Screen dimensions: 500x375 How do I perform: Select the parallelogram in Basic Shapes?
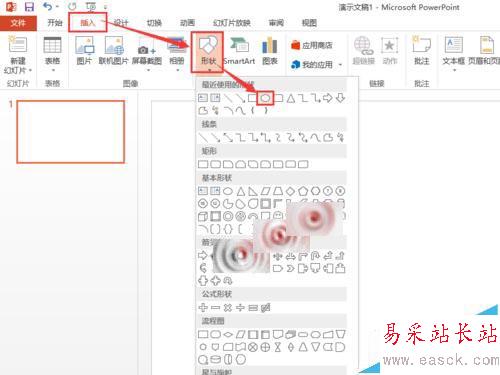(265, 191)
